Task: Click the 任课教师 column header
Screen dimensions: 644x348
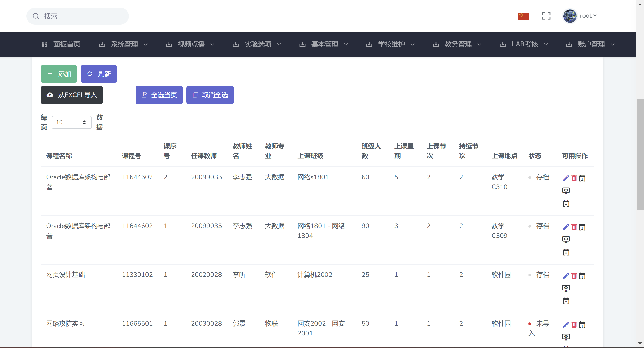Action: pos(204,156)
